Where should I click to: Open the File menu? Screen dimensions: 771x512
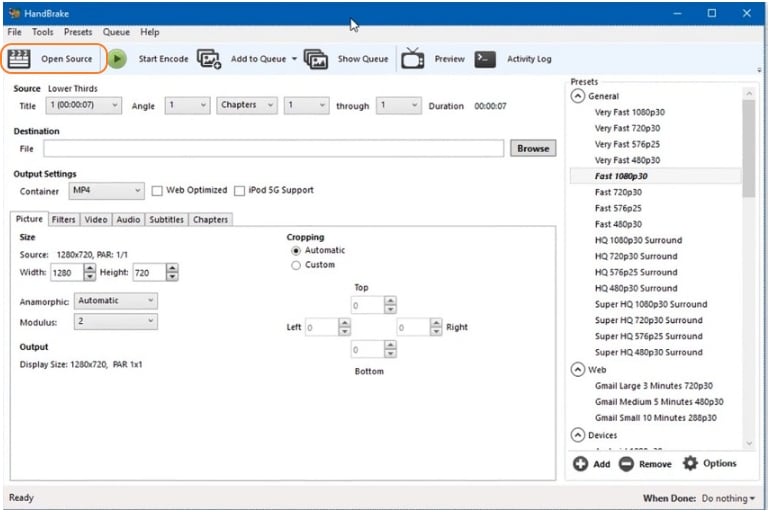pyautogui.click(x=14, y=32)
